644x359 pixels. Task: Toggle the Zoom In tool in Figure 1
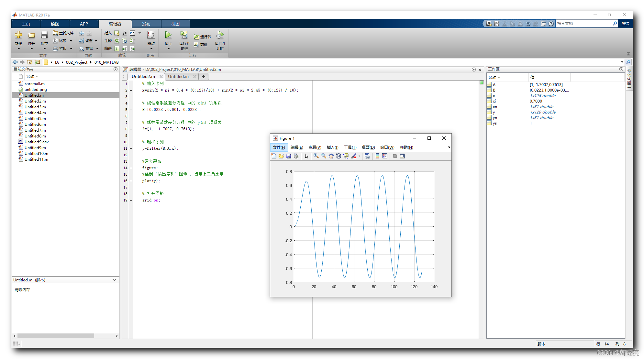pyautogui.click(x=316, y=156)
